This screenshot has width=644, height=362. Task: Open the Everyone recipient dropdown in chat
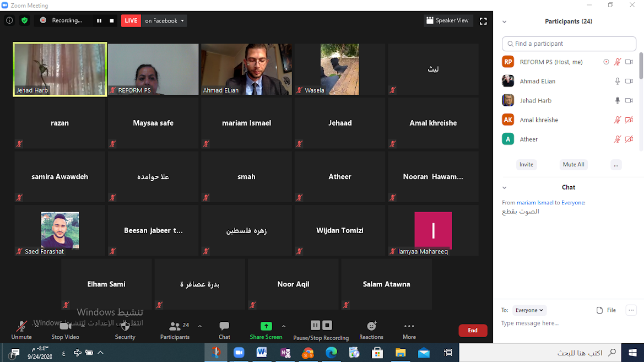pos(529,310)
